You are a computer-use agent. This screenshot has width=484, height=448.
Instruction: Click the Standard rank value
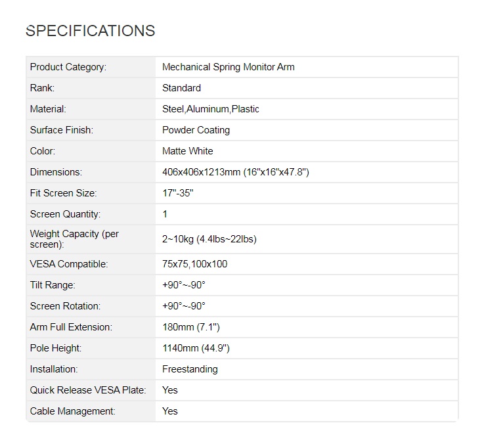(x=181, y=88)
